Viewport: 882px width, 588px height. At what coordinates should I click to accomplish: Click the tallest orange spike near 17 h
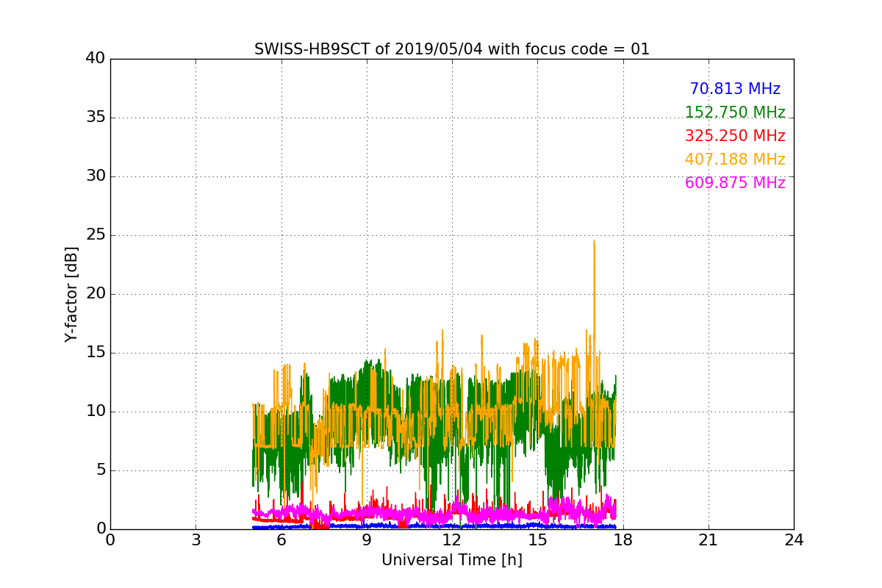(x=594, y=243)
